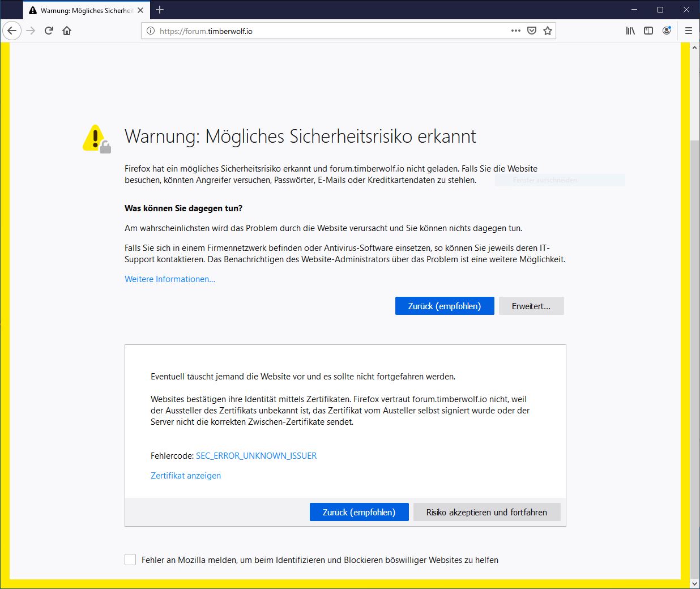This screenshot has height=589, width=700.
Task: Open a new tab with plus button
Action: (x=160, y=10)
